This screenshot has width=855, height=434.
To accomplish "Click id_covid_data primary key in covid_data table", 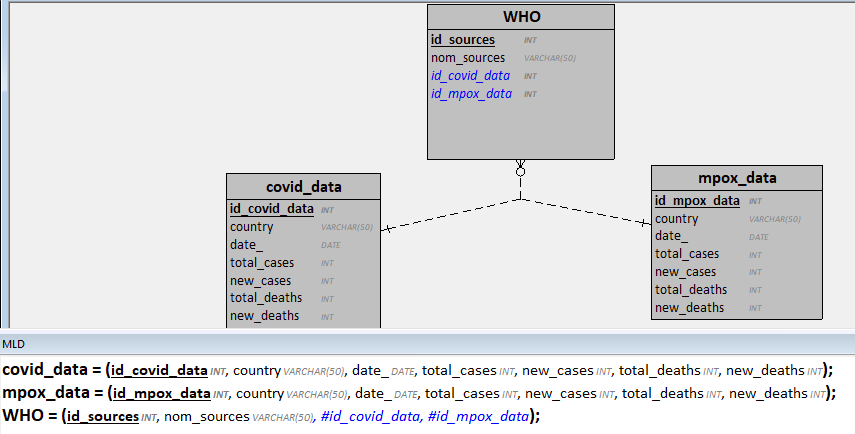I will tap(272, 209).
